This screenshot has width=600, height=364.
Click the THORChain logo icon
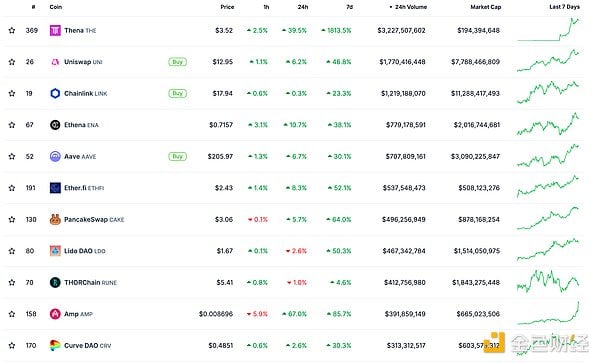click(x=55, y=282)
